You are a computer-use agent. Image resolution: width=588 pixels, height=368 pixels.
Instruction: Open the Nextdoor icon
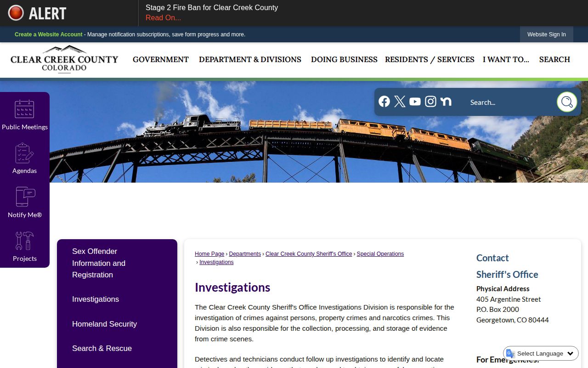[x=446, y=102]
